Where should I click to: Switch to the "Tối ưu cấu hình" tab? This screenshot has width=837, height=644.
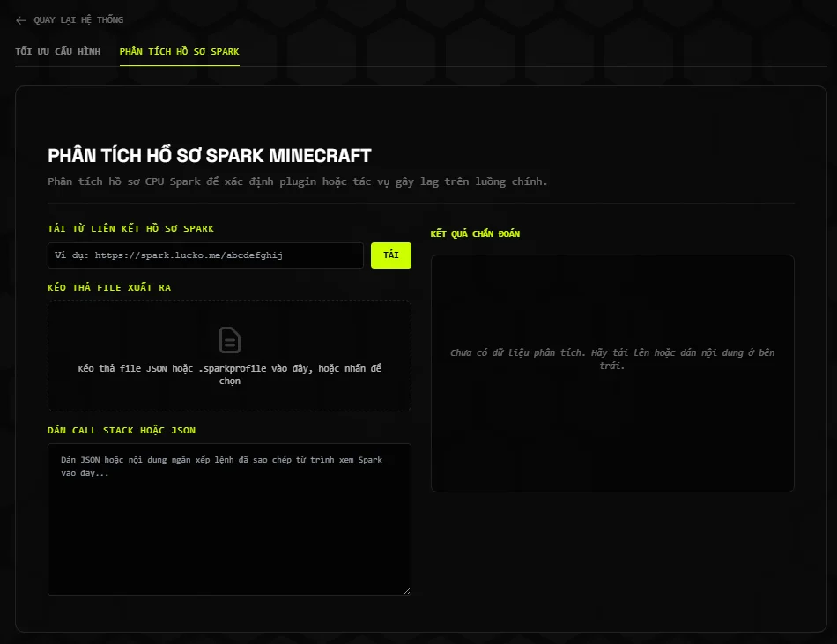(57, 52)
